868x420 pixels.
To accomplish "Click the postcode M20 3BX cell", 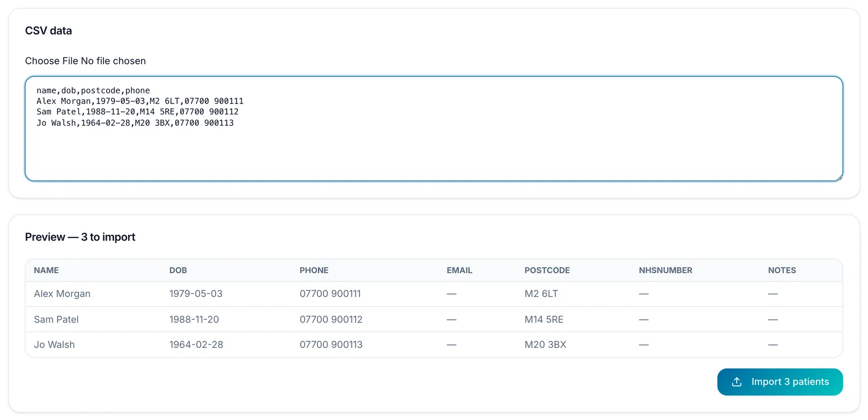I will [x=545, y=345].
